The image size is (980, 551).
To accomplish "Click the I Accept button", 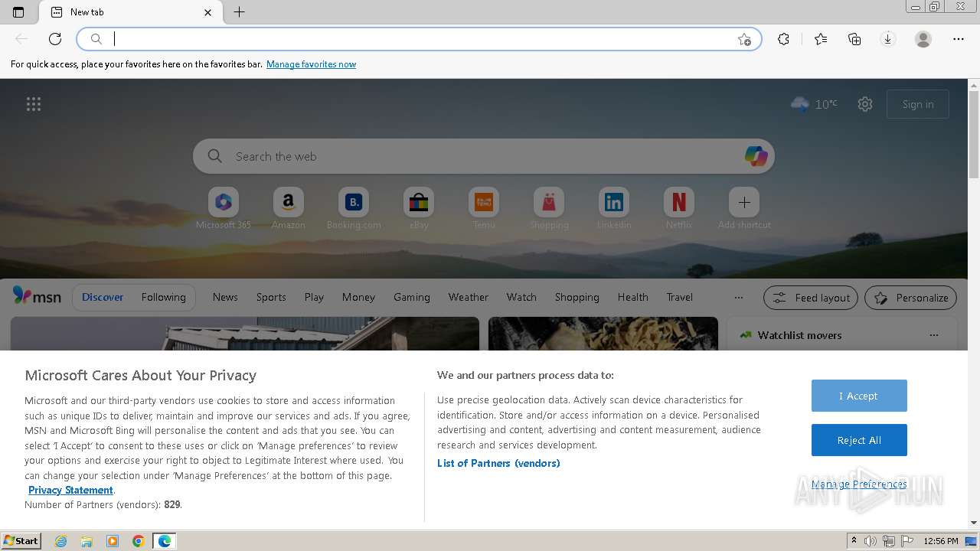I will 859,396.
